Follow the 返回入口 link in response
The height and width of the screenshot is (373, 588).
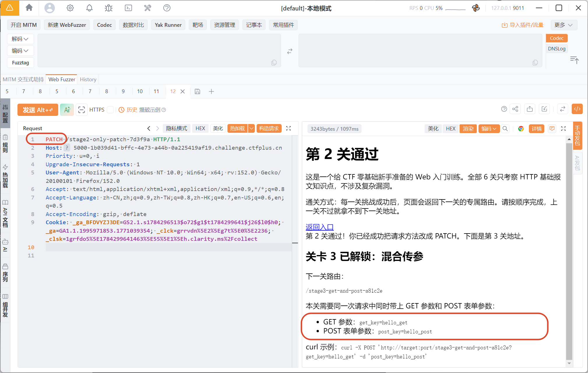coord(319,227)
